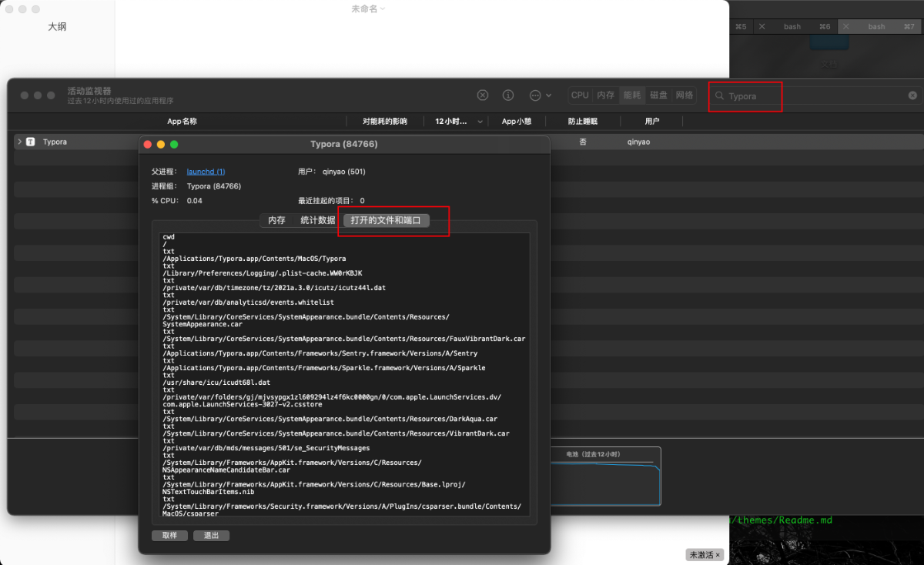Switch to the 内存 toolbar tab in Activity Monitor

(606, 95)
